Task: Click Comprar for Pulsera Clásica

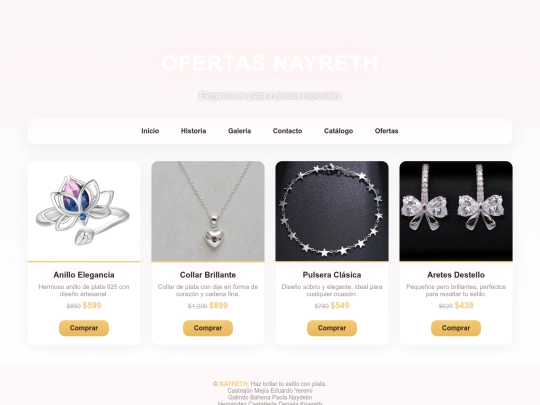Action: (x=332, y=328)
